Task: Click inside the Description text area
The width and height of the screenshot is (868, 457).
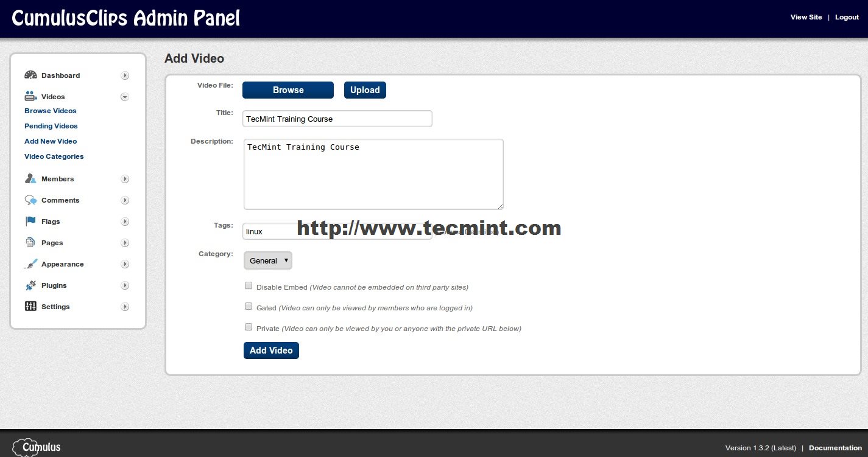Action: (373, 174)
